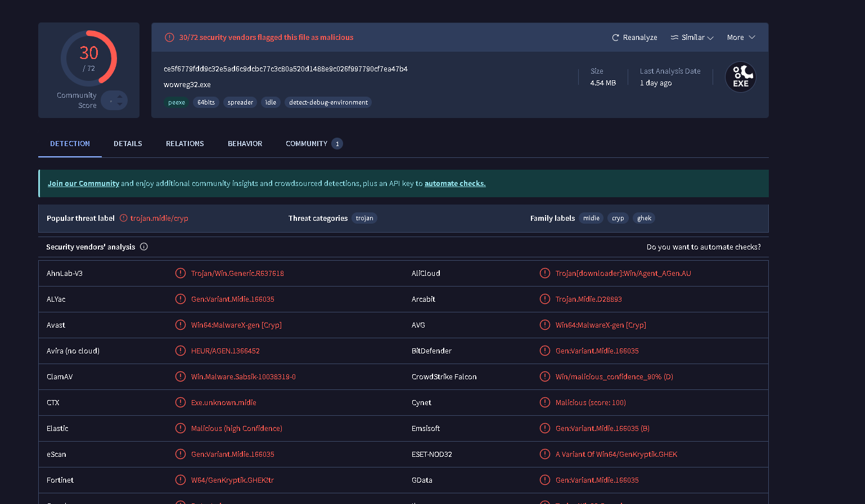Screen dimensions: 865x504
Task: Click the 1 day ago analysis date
Action: 656,83
